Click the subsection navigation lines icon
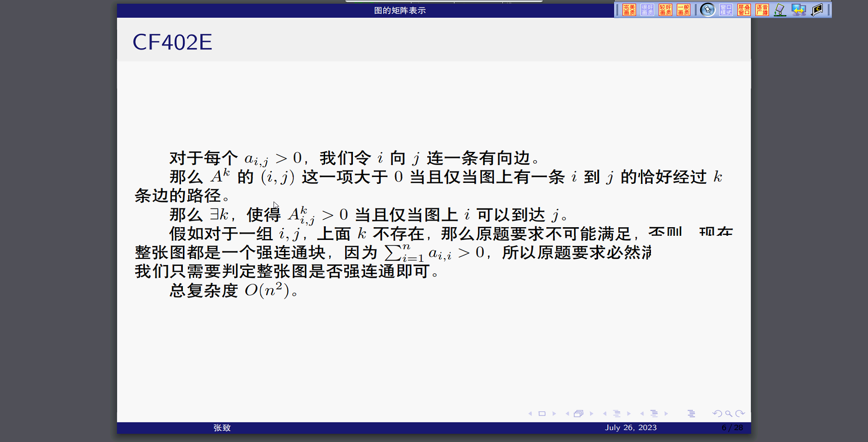Screen dimensions: 868x442 pos(617,414)
